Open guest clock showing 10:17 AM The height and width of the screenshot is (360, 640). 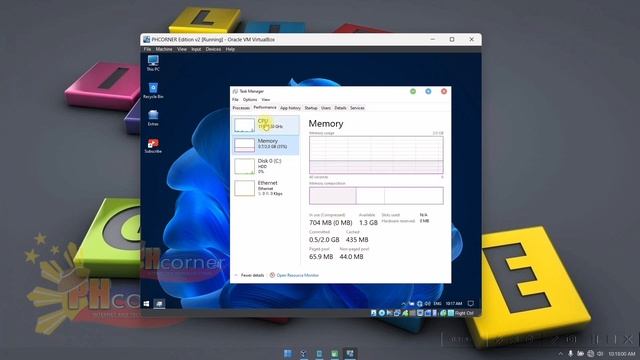click(x=454, y=304)
